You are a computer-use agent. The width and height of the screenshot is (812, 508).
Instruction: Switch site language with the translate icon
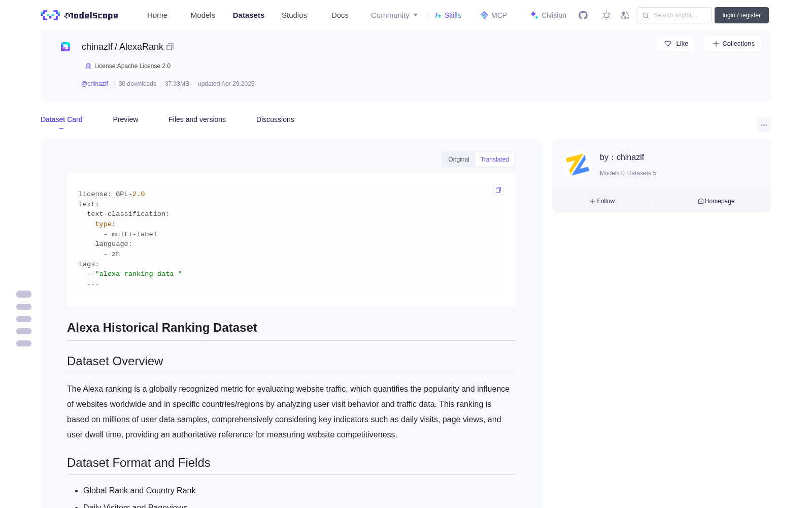(625, 15)
